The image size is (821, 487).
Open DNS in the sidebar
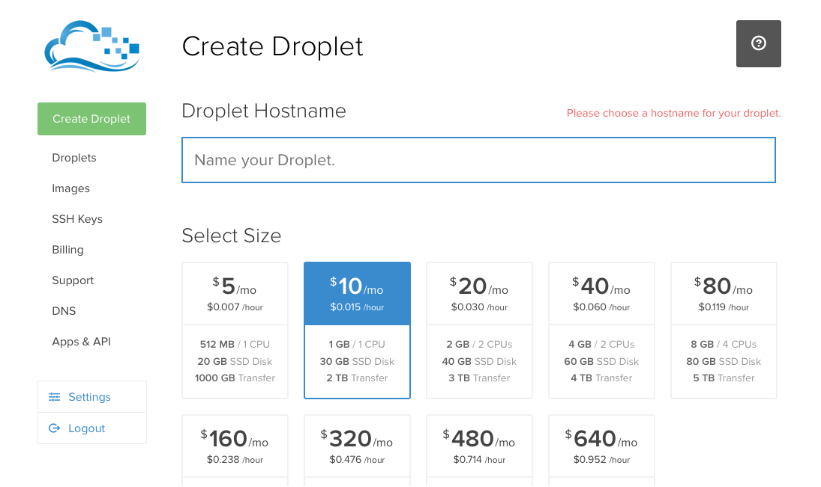[x=64, y=311]
